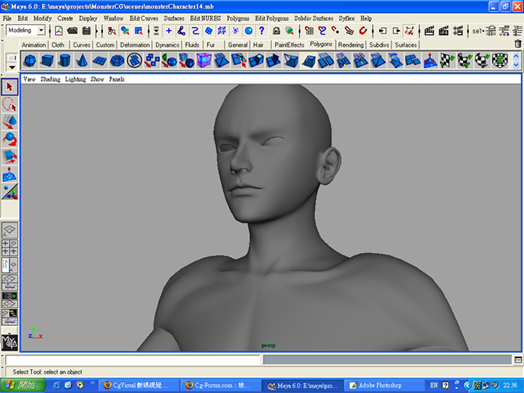Click the checkered shield shelf icon
Screen dimensions: 524x393
tap(500, 61)
